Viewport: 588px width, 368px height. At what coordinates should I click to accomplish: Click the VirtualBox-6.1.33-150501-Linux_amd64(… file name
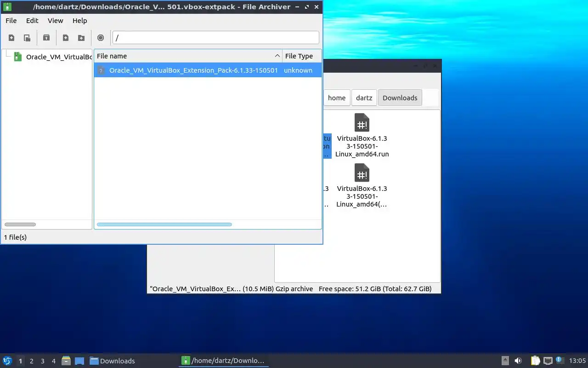(x=362, y=196)
